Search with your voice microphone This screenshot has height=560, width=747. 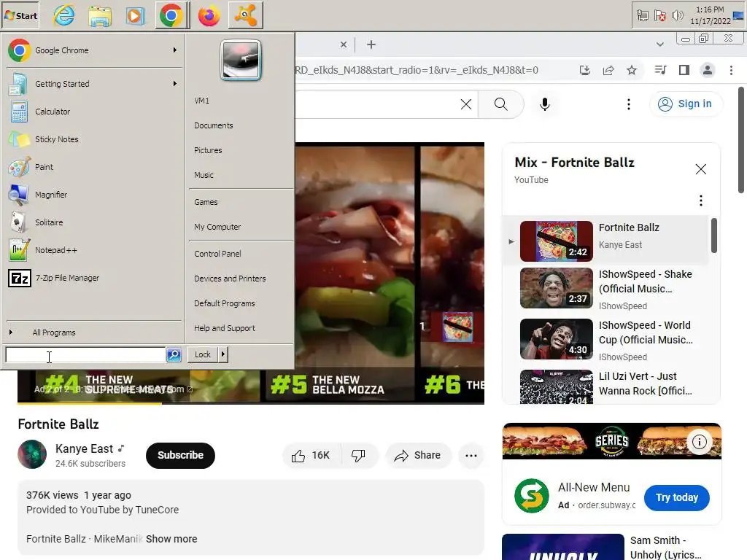pyautogui.click(x=544, y=104)
